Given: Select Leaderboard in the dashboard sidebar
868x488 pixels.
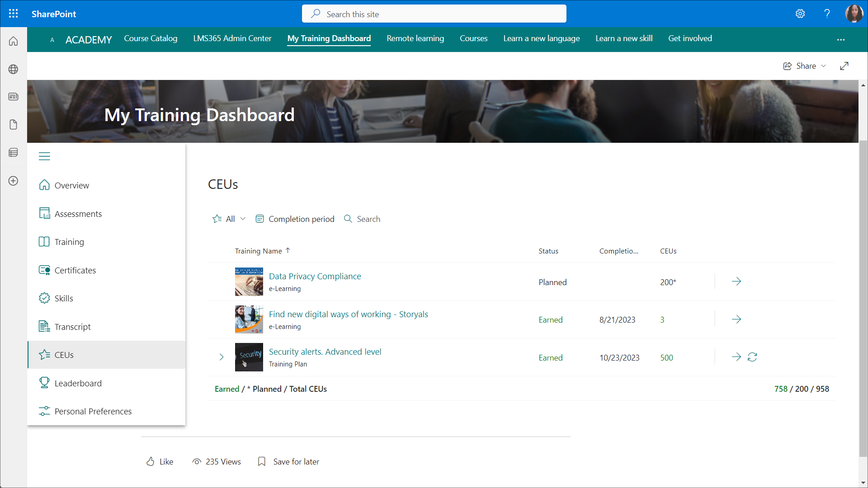Looking at the screenshot, I should click(78, 383).
